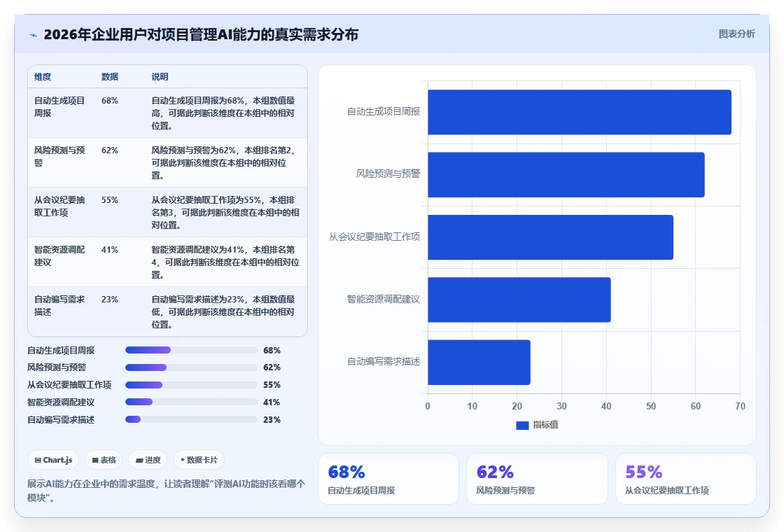The width and height of the screenshot is (784, 532).
Task: Click the 自动生成项目周报 progress bar
Action: coord(191,350)
